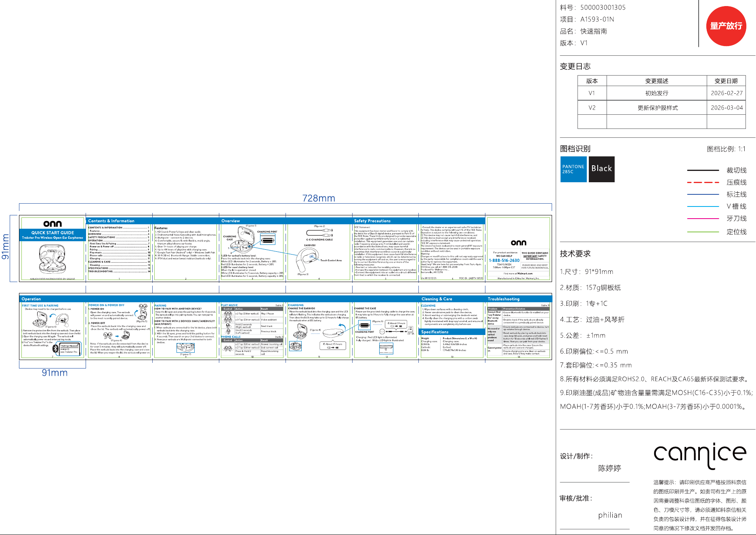Click the 牙刀线 legend label
Viewport: 756px width, 535px height.
(x=737, y=219)
